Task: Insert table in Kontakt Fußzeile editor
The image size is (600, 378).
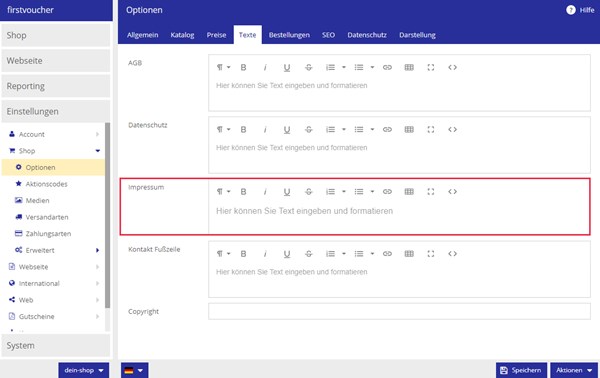Action: tap(409, 254)
